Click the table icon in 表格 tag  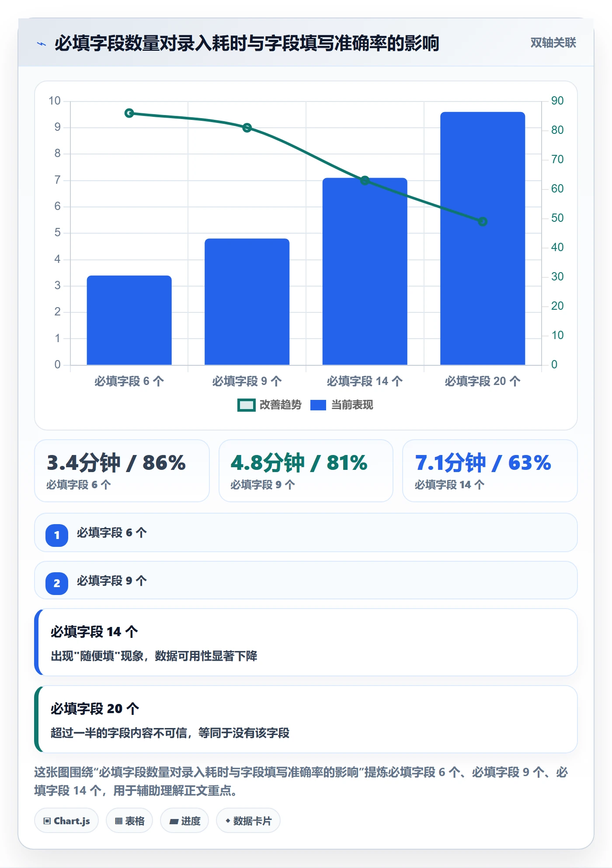[x=118, y=821]
